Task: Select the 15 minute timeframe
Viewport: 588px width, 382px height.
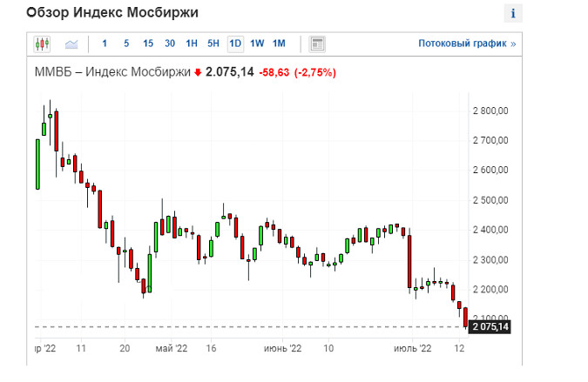Action: click(x=148, y=44)
